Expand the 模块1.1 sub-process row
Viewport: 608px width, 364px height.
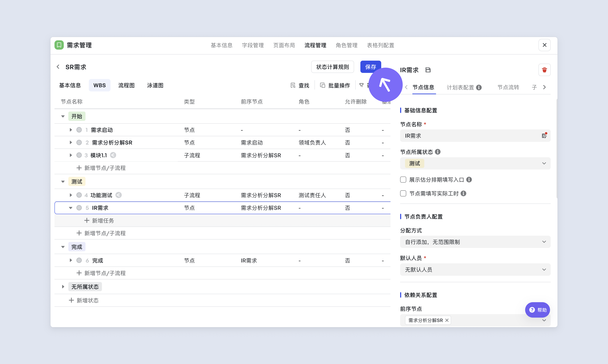coord(71,155)
